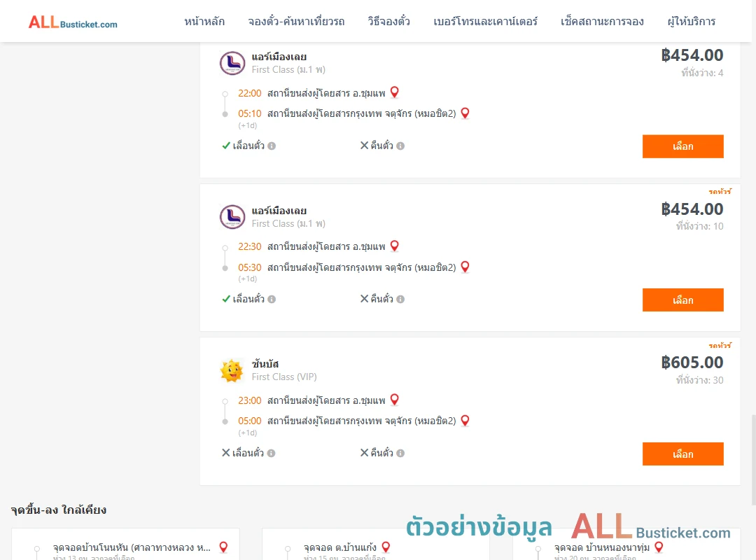The height and width of the screenshot is (560, 756).
Task: Open map pin for 22:00 departure station
Action: 394,92
